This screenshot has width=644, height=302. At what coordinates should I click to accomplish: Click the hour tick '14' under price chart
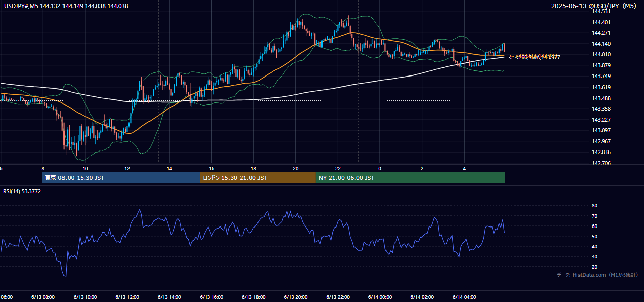tap(169, 169)
